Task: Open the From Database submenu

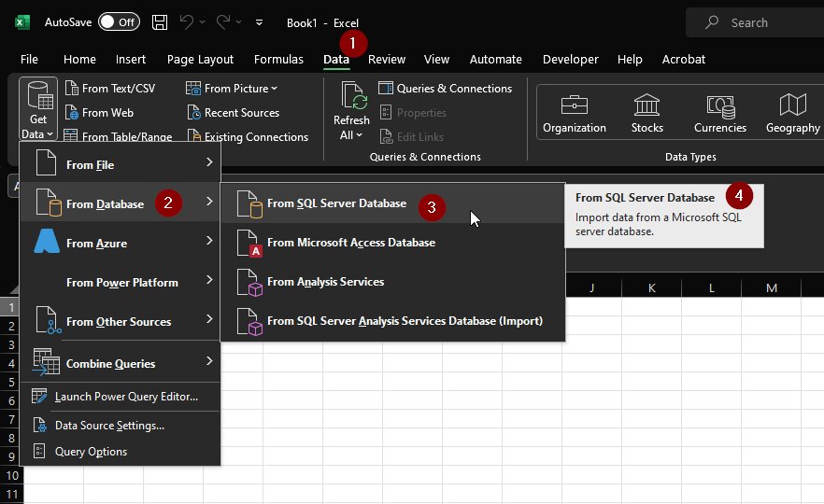Action: pos(120,203)
